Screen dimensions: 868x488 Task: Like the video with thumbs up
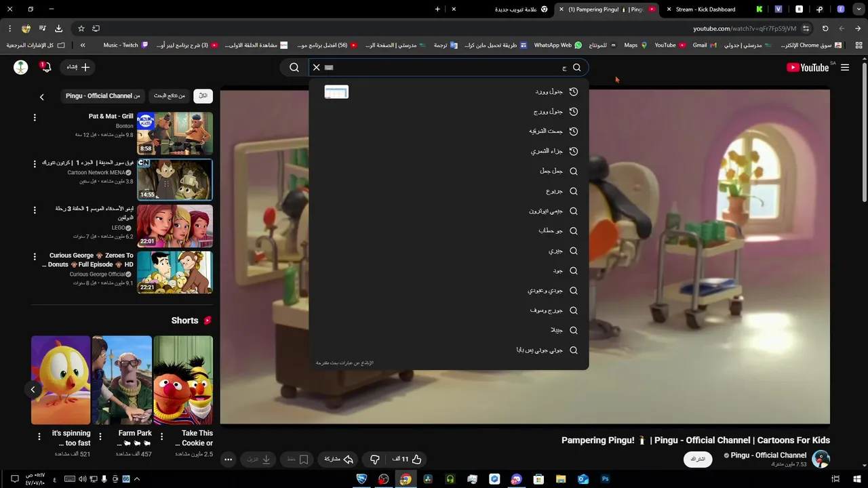click(407, 459)
